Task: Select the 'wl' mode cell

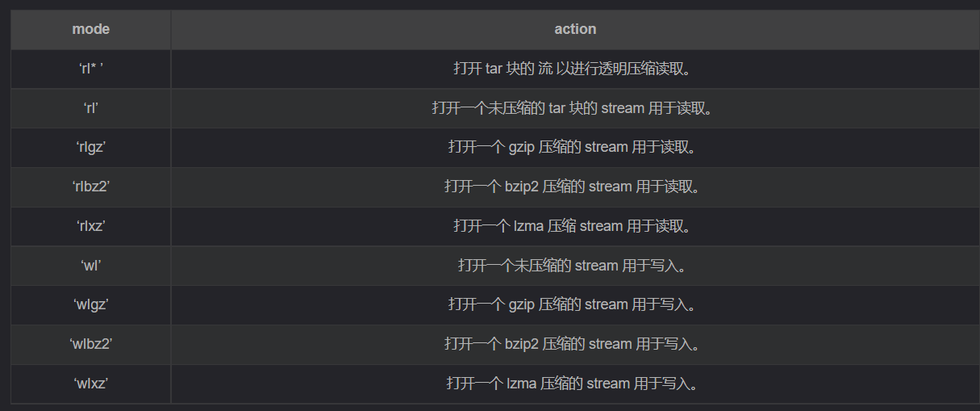Action: point(91,265)
